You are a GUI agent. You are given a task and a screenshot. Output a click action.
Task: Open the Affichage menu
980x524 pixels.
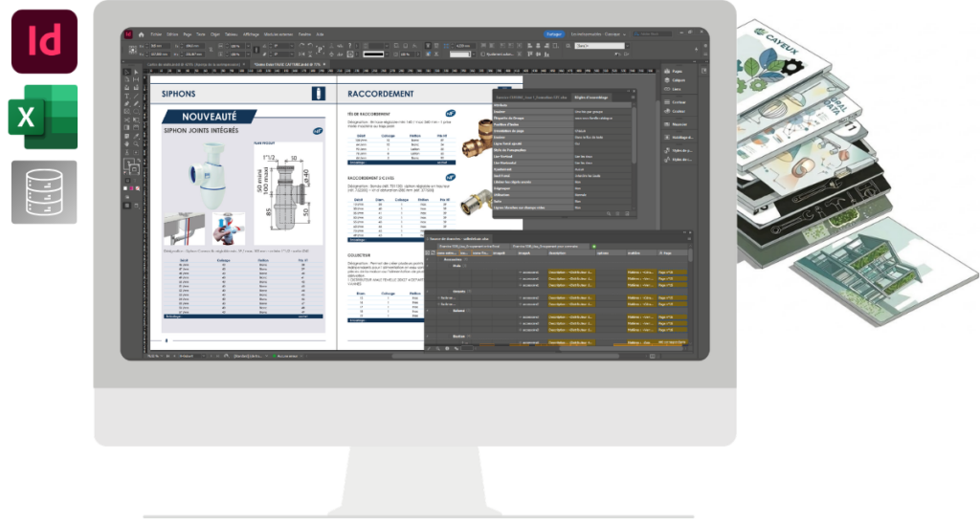tap(251, 34)
